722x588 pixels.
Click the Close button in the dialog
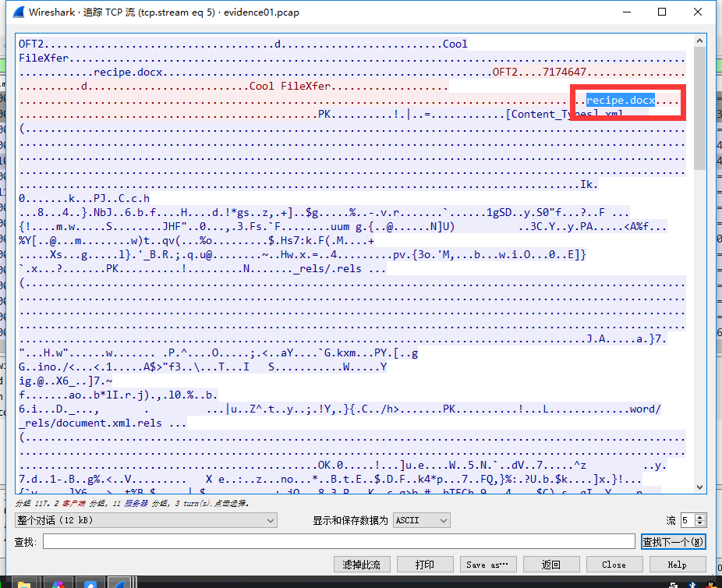(x=614, y=565)
